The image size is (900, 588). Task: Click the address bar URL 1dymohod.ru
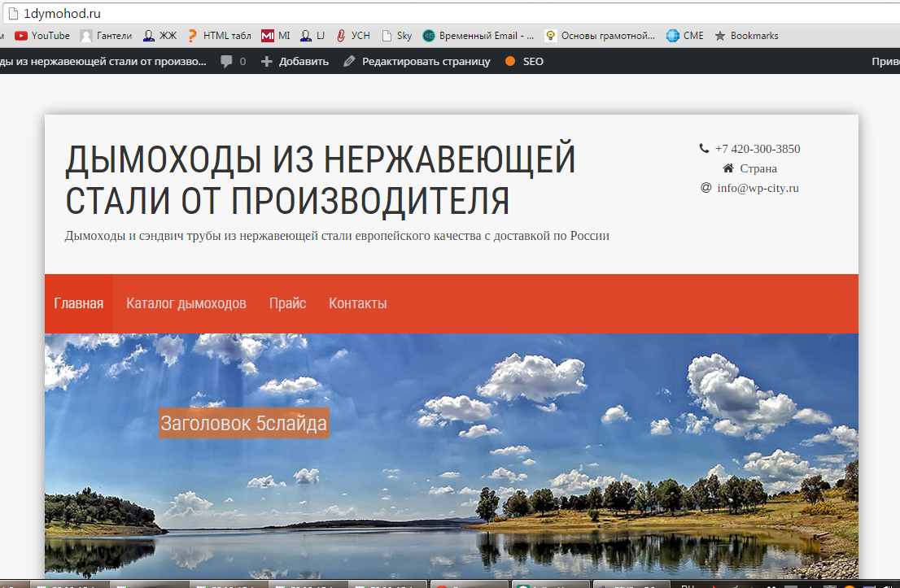[62, 14]
